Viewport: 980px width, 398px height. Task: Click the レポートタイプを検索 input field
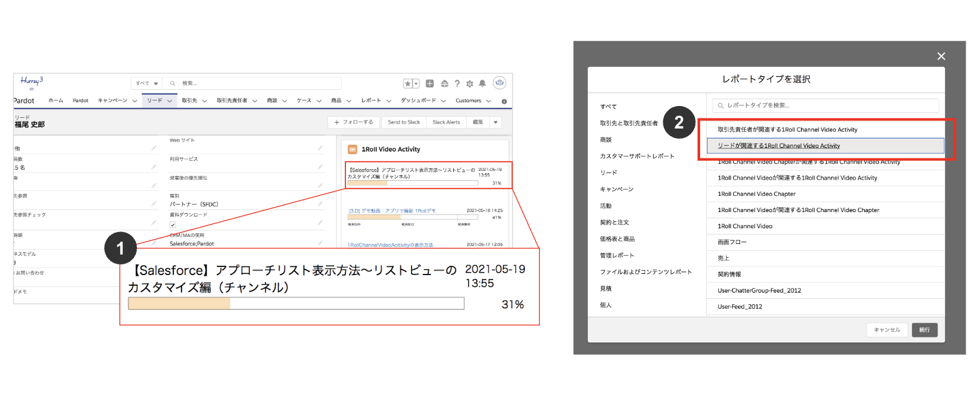[825, 105]
